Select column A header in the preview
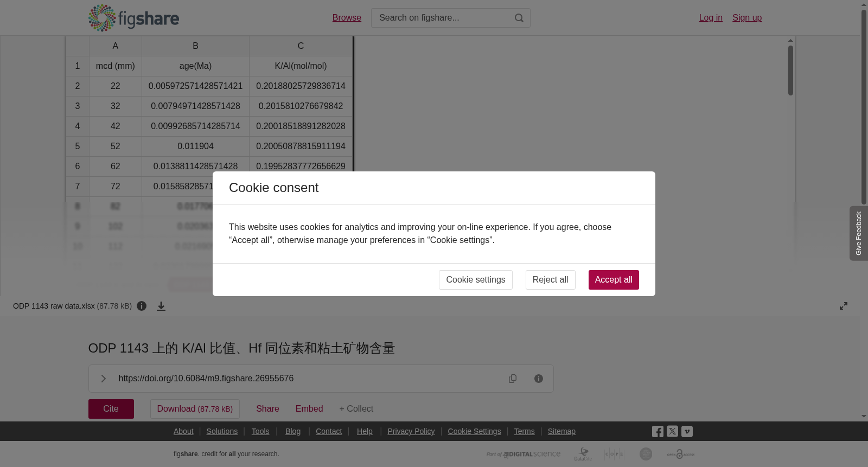The height and width of the screenshot is (467, 868). 116,46
